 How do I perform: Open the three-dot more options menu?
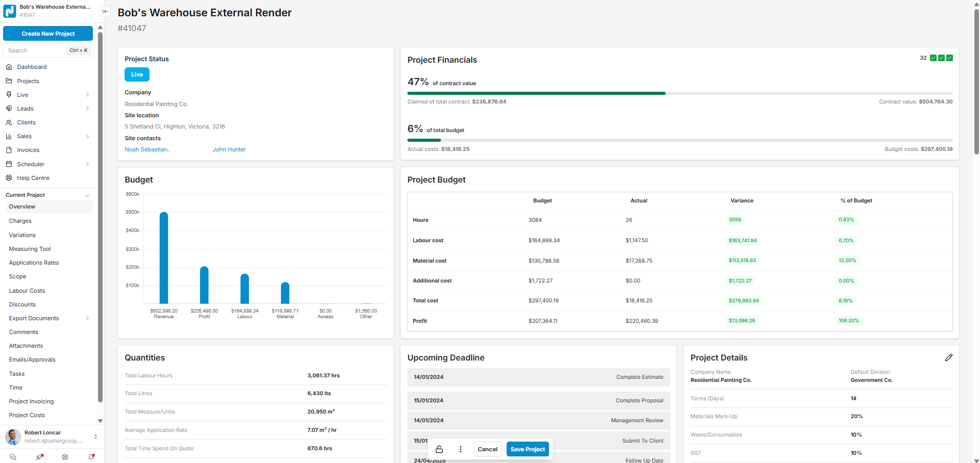click(x=460, y=449)
